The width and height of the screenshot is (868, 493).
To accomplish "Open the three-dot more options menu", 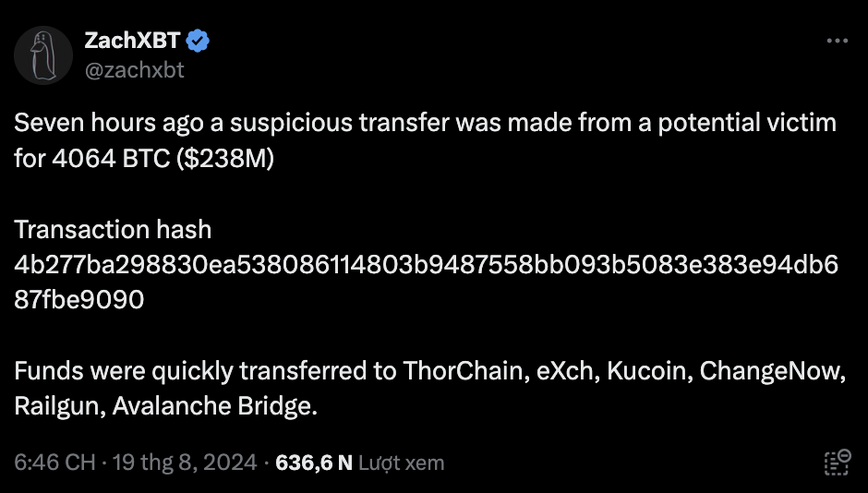I will [x=837, y=41].
